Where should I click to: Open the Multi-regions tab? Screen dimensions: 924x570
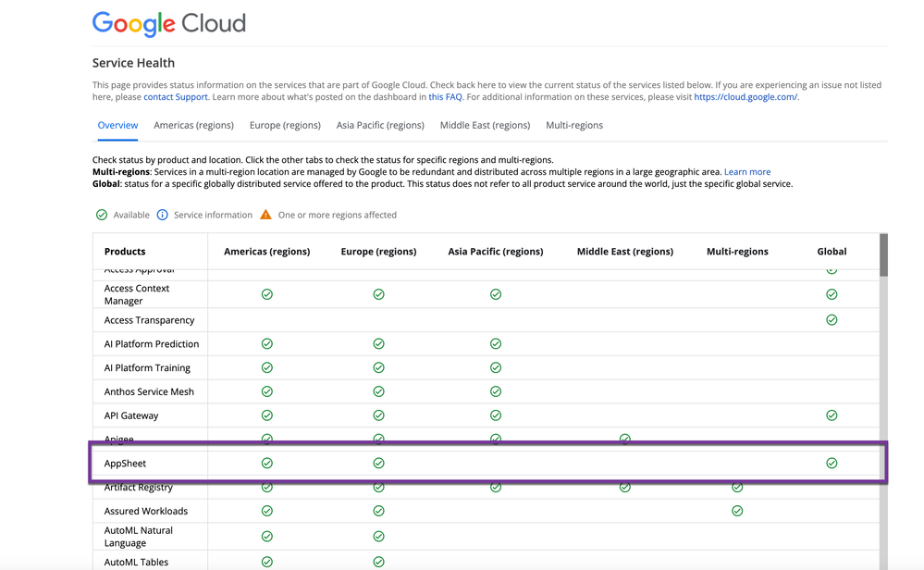[x=574, y=125]
